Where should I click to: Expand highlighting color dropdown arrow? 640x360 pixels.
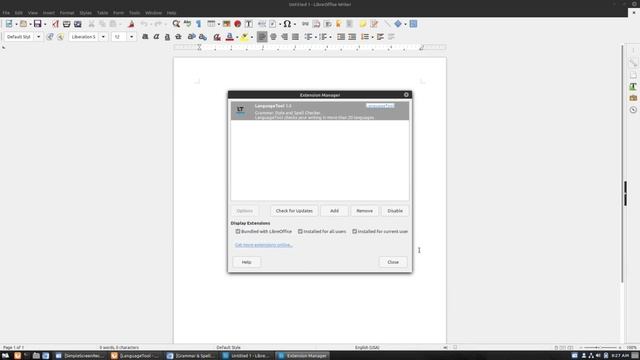coord(251,37)
